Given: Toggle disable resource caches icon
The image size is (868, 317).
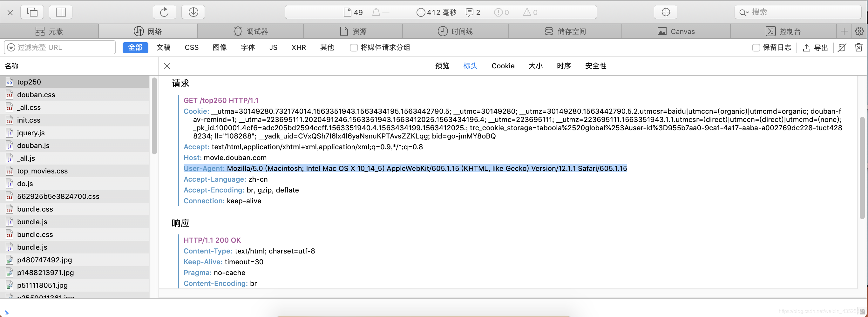Looking at the screenshot, I should point(842,48).
